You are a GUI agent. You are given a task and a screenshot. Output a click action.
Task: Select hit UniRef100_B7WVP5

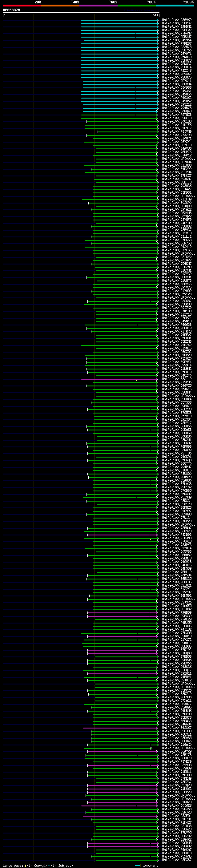pyautogui.click(x=177, y=833)
